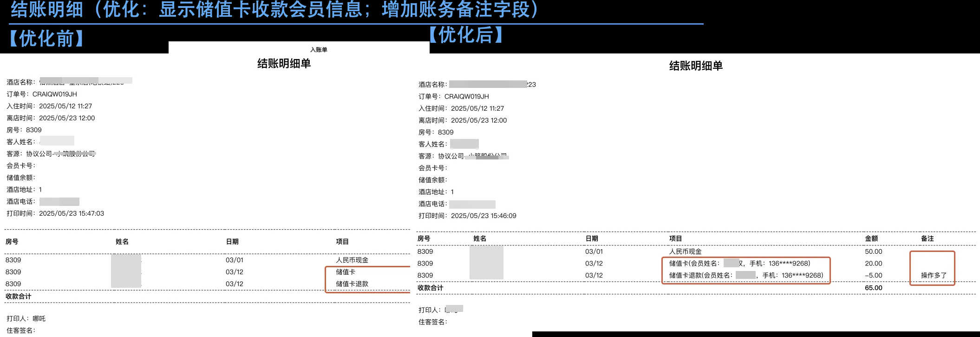Click 酒店电话 label in 优化前 receipt
Viewport: 980px width, 337px height.
[x=21, y=202]
